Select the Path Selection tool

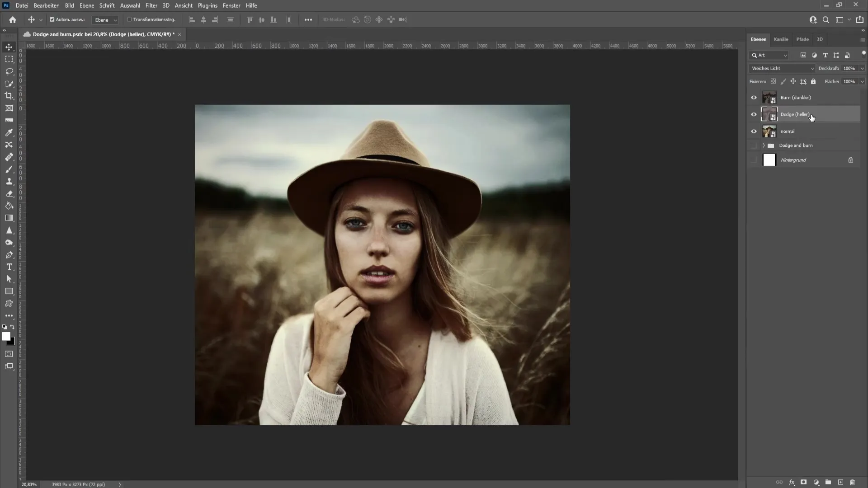click(x=9, y=279)
